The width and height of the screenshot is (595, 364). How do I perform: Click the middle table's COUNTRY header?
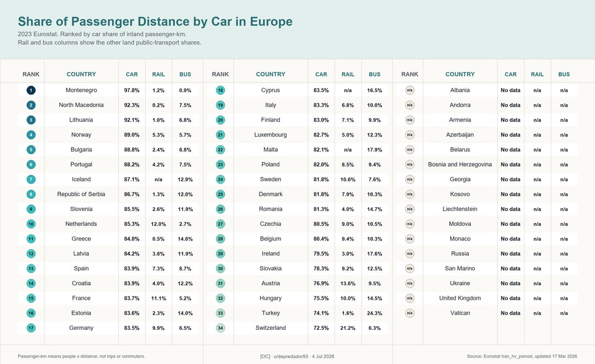coord(271,74)
